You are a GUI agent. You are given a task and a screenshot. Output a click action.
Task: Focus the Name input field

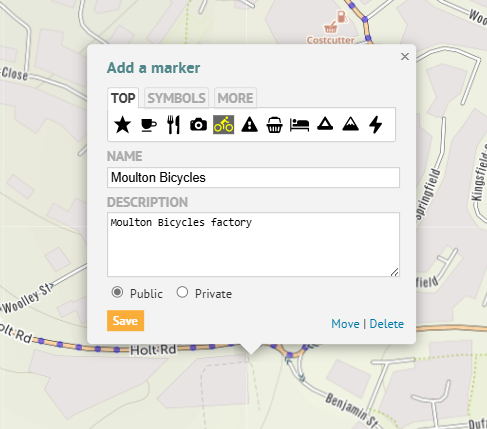click(x=253, y=177)
